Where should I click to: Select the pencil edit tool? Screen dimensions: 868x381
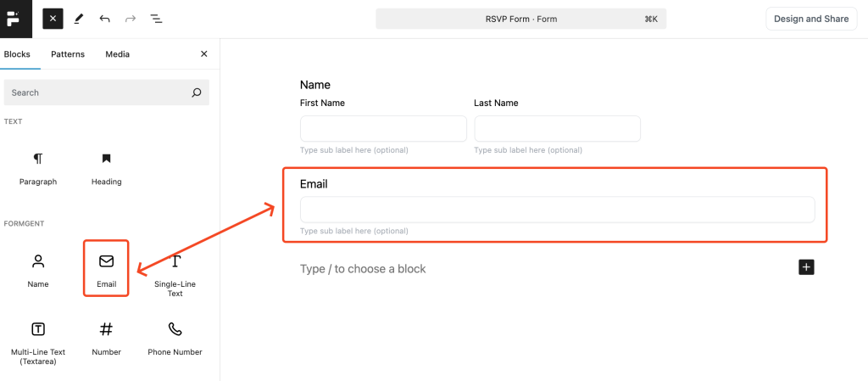point(78,19)
